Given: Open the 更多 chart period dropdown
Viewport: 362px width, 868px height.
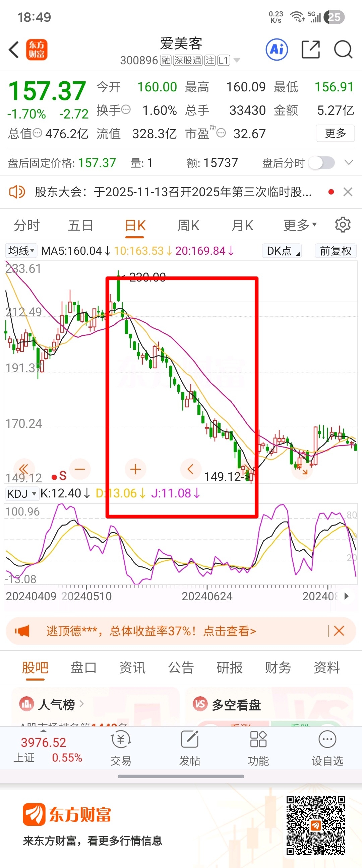Looking at the screenshot, I should coord(300,225).
